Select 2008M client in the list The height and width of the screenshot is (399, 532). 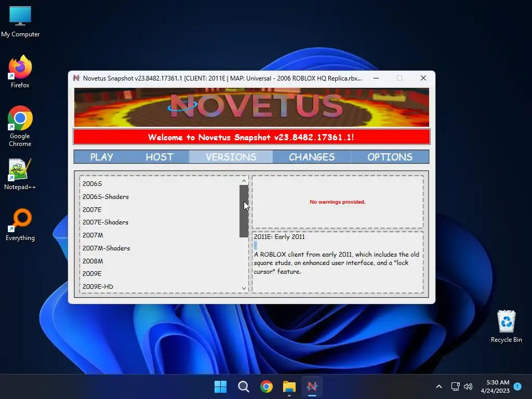159,261
